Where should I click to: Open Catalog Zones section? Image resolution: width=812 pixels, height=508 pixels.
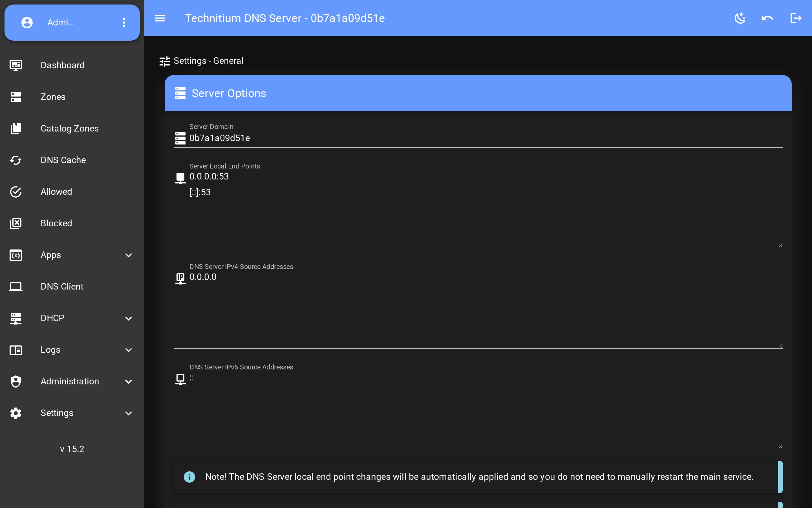point(72,128)
